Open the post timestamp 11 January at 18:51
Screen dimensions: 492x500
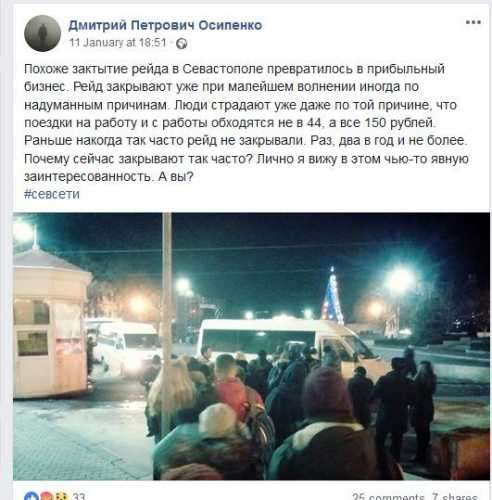coord(118,43)
